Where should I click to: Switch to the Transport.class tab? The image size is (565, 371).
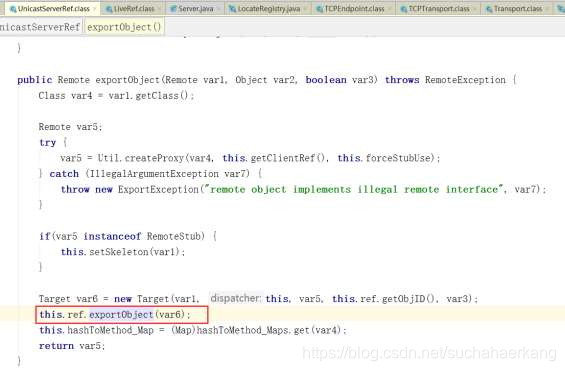(517, 8)
